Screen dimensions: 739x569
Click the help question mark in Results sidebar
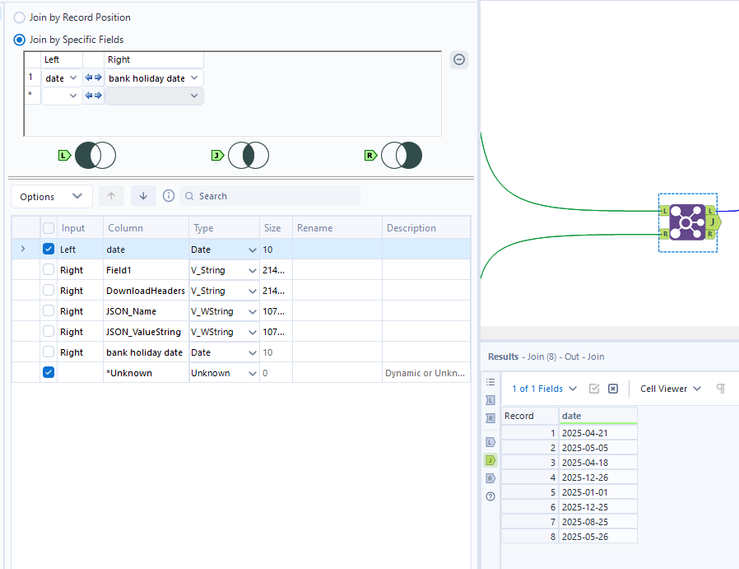click(490, 496)
